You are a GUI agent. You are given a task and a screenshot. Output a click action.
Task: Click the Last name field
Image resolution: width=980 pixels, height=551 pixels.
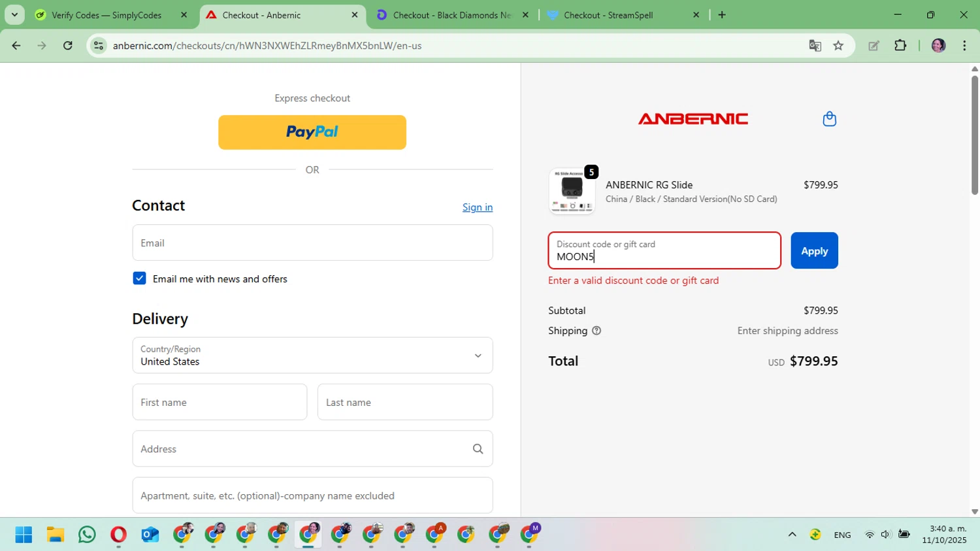pyautogui.click(x=405, y=402)
